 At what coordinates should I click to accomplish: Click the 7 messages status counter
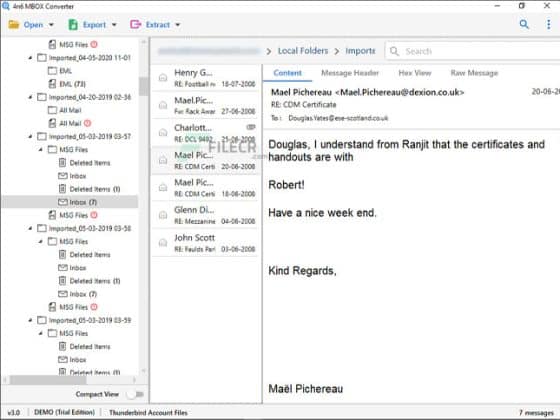[x=536, y=412]
